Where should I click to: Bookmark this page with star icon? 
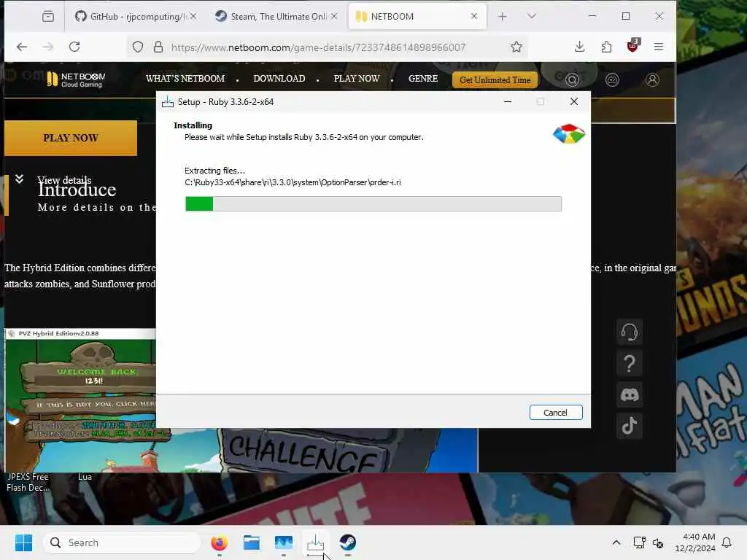[516, 47]
